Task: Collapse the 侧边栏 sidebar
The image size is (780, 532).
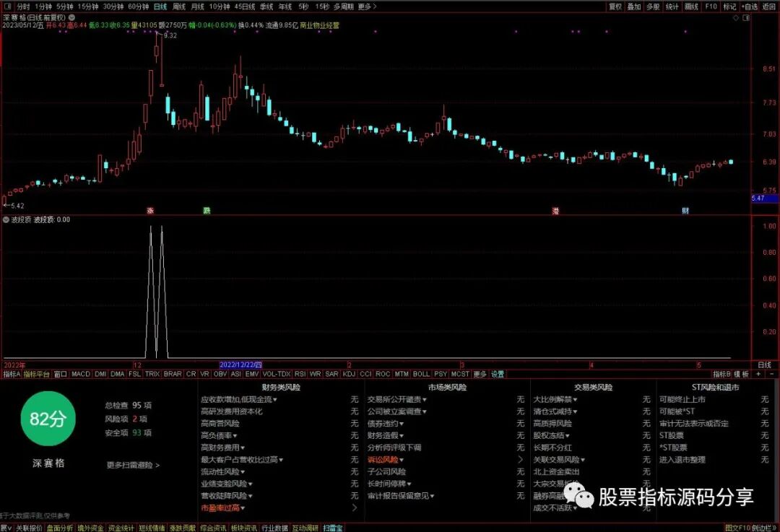Action: point(765,528)
